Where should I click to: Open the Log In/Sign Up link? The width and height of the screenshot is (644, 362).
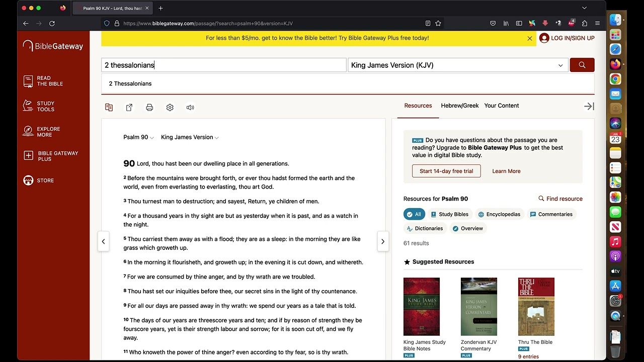(x=567, y=38)
